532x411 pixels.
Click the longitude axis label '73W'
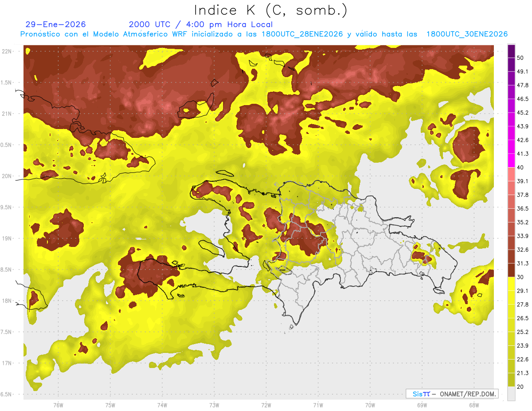coord(214,405)
